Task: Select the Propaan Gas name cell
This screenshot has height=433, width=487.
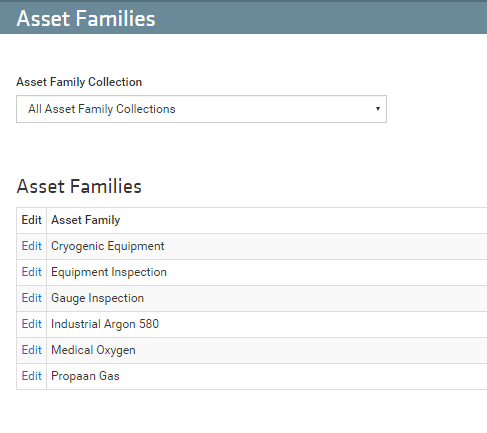Action: coord(267,376)
